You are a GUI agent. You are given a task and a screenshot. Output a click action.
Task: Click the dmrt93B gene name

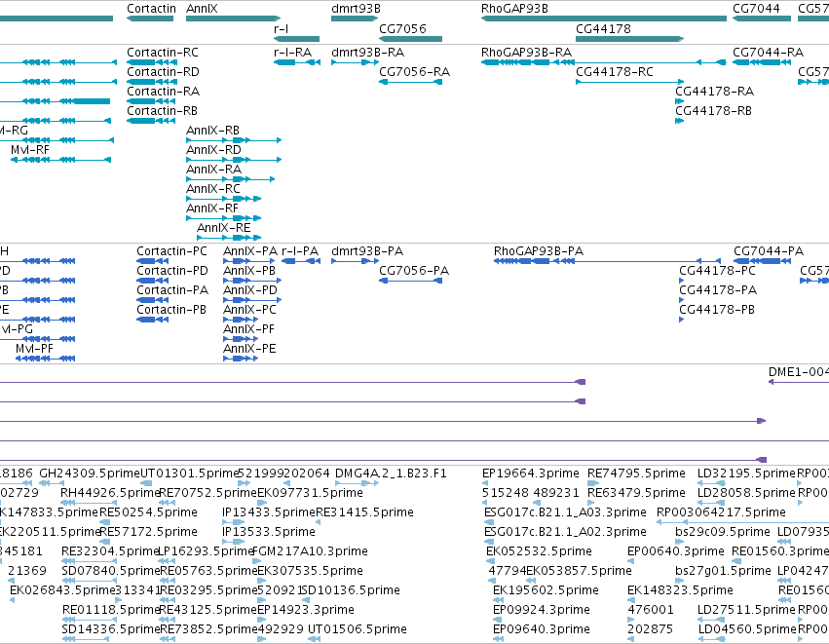click(356, 9)
